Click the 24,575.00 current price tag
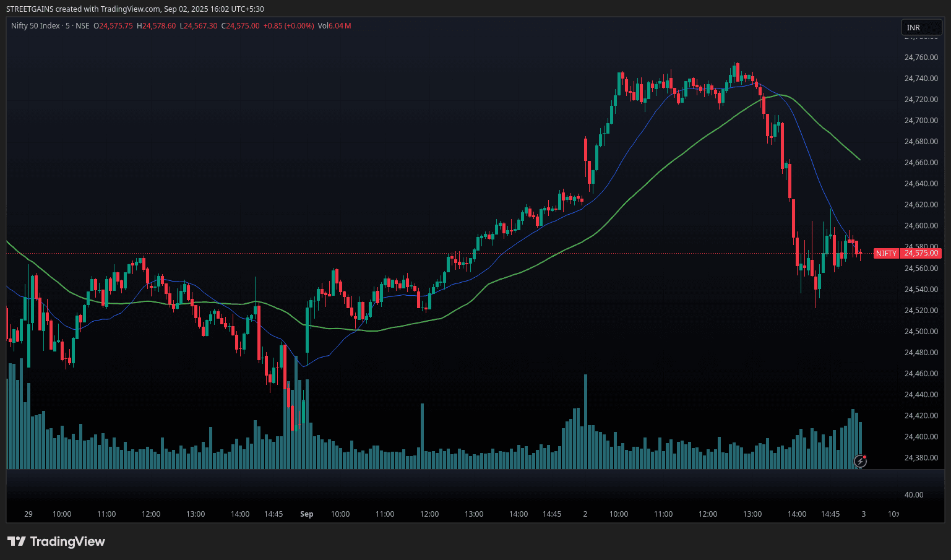 [x=921, y=253]
